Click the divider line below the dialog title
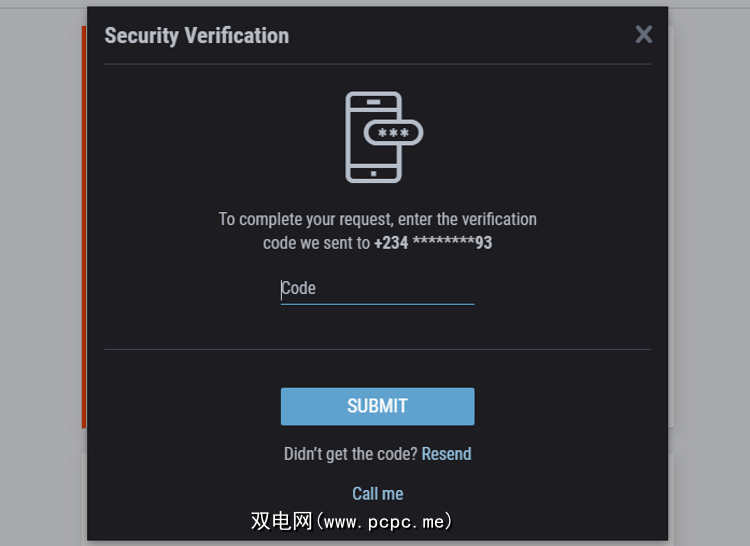This screenshot has width=750, height=546. [377, 64]
